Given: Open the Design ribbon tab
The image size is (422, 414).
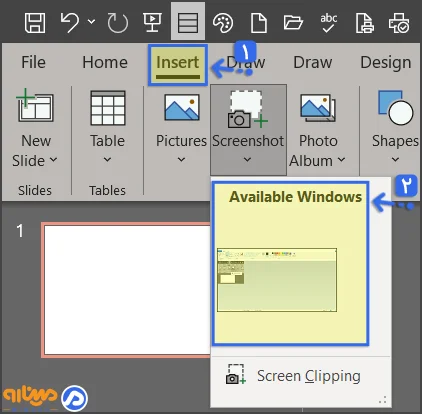Looking at the screenshot, I should point(386,62).
